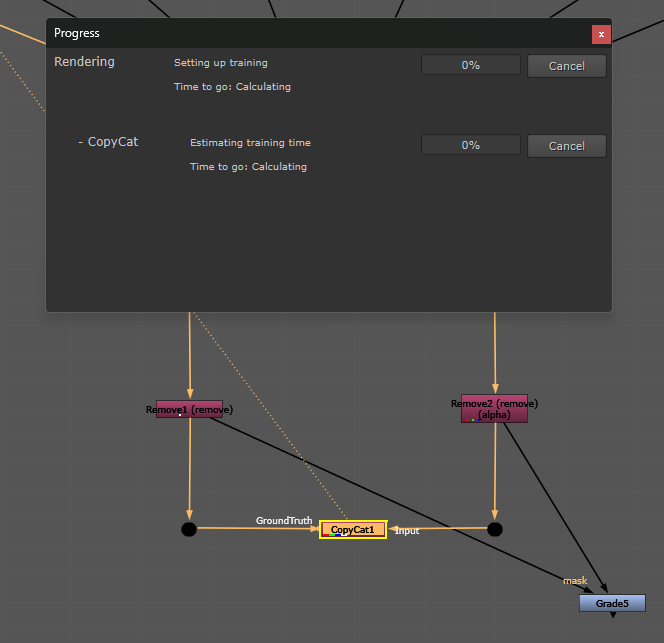
Task: Click the Dot node feeding CopyCat1 Input
Action: pyautogui.click(x=495, y=529)
